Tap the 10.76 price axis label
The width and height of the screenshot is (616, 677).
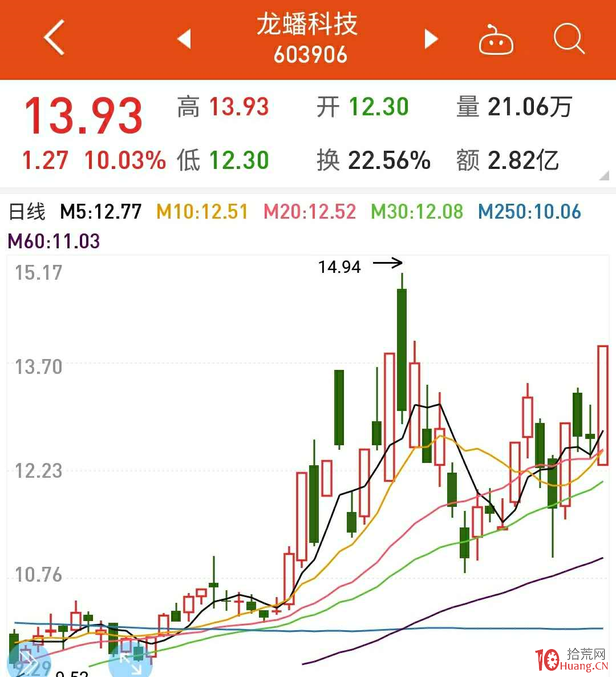(38, 575)
